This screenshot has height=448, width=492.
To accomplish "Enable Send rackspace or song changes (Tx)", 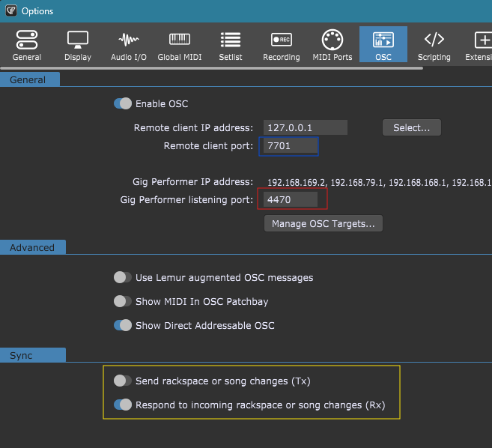I will pos(123,381).
